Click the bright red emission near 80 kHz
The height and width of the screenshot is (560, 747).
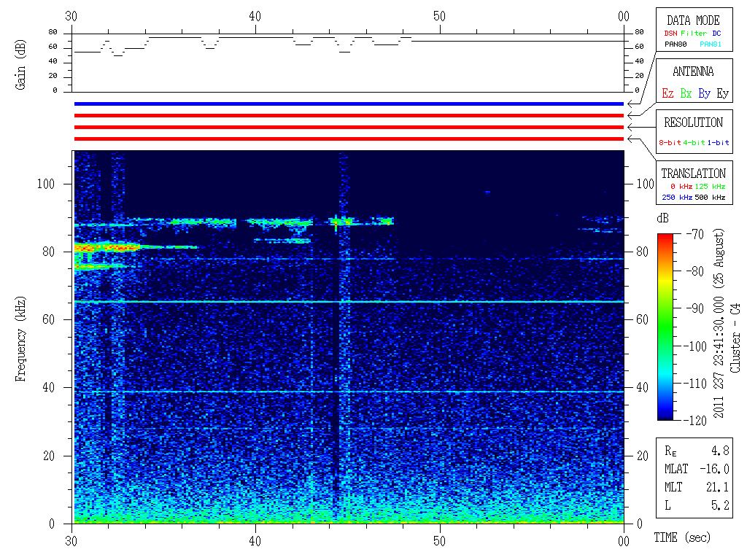(107, 248)
